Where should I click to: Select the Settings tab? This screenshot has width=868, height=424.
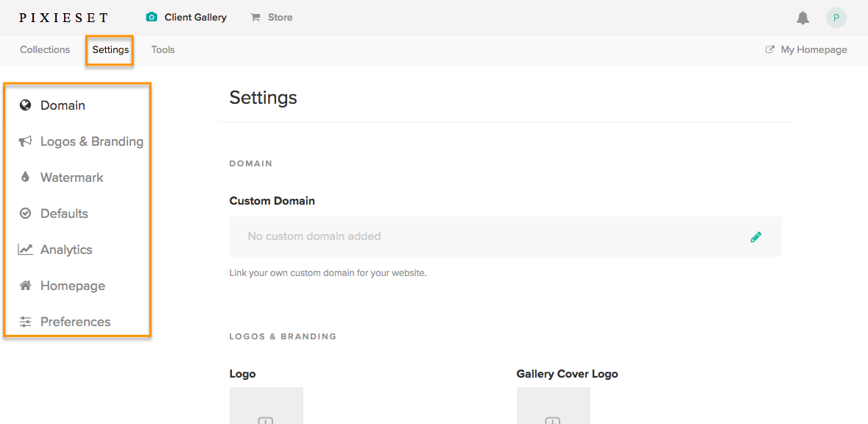tap(110, 50)
